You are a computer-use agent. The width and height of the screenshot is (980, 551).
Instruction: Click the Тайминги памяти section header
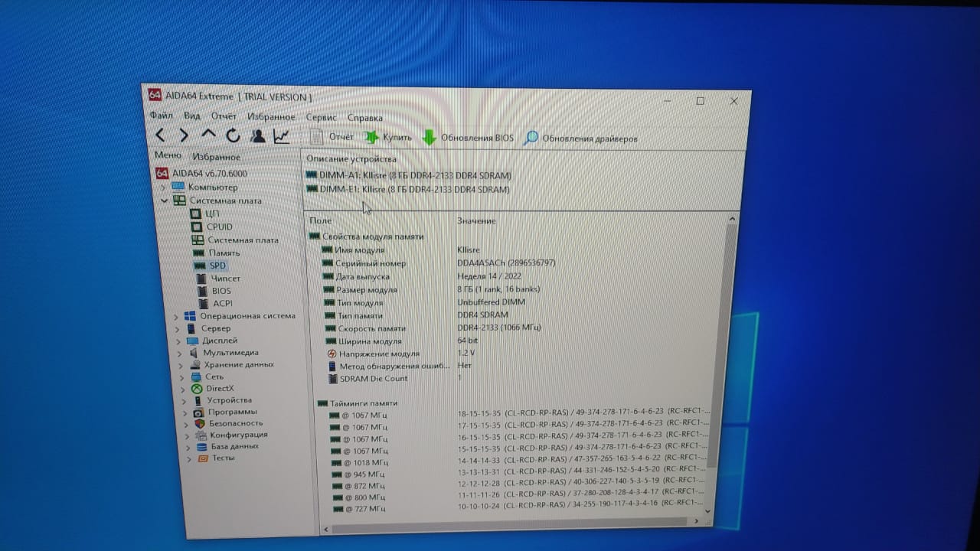(358, 403)
